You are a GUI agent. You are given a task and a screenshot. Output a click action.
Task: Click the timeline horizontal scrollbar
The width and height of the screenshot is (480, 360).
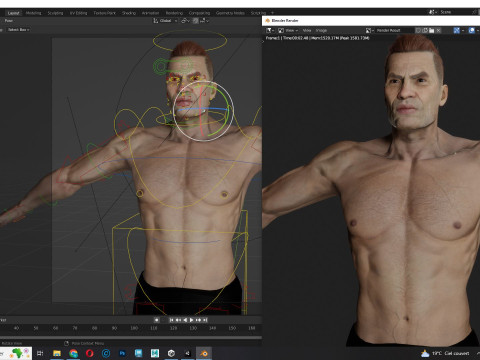pyautogui.click(x=131, y=337)
